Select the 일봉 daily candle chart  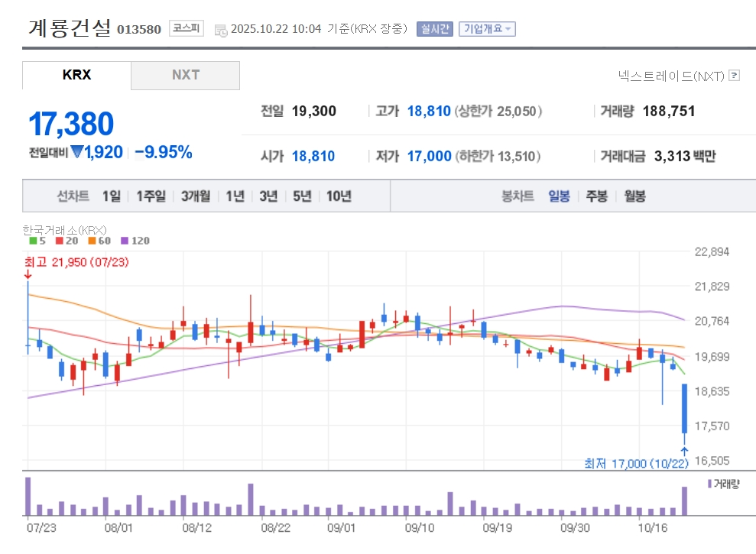[560, 196]
